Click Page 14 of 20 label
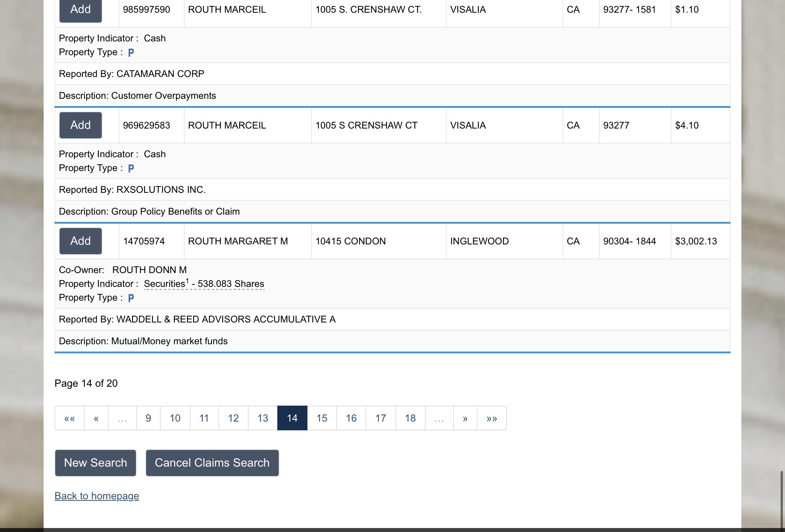This screenshot has width=785, height=532. (86, 383)
